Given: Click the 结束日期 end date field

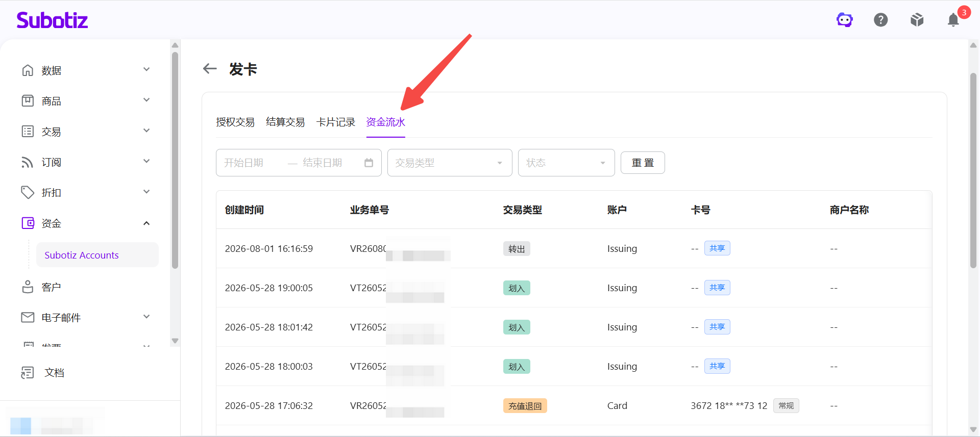Looking at the screenshot, I should [323, 163].
